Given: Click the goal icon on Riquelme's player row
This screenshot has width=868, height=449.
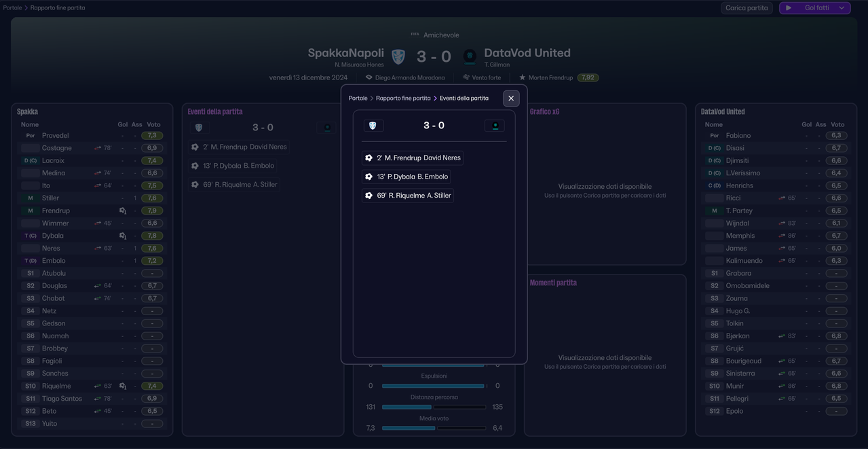Looking at the screenshot, I should pyautogui.click(x=123, y=386).
